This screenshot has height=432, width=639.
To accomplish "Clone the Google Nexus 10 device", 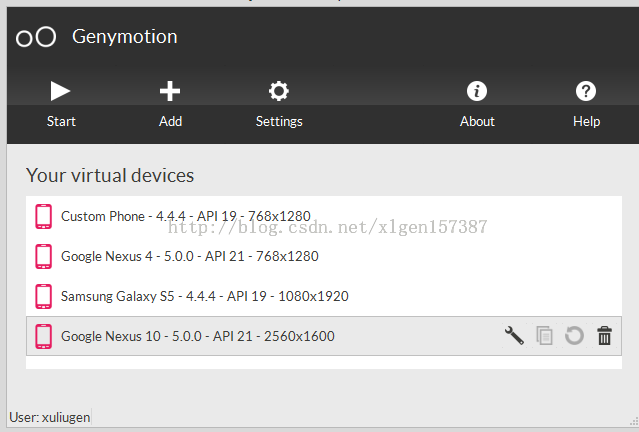I will coord(544,336).
